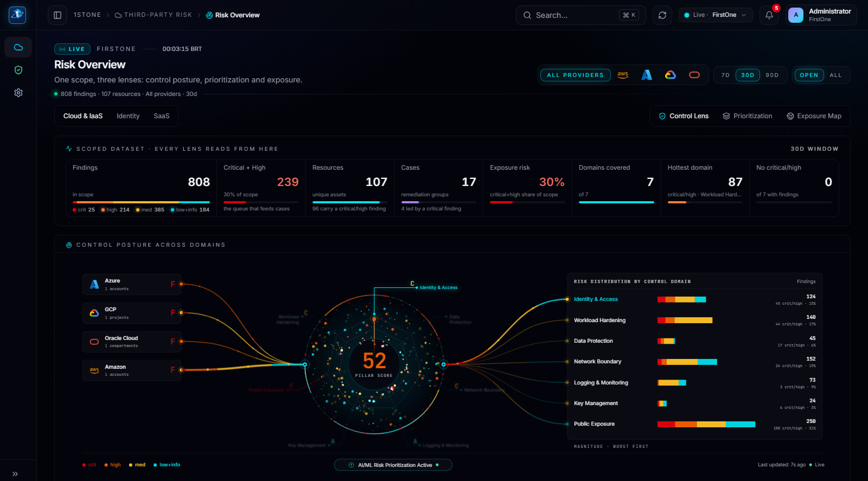
Task: Open the shield check sidebar icon
Action: pyautogui.click(x=18, y=70)
